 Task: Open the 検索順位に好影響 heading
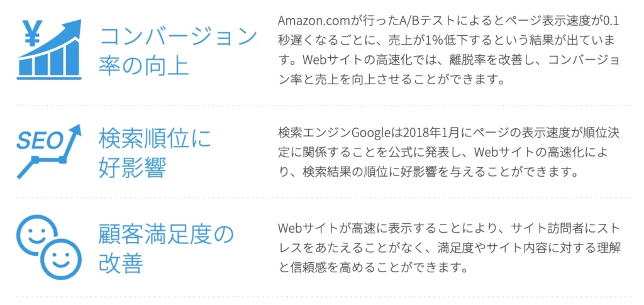click(x=155, y=154)
